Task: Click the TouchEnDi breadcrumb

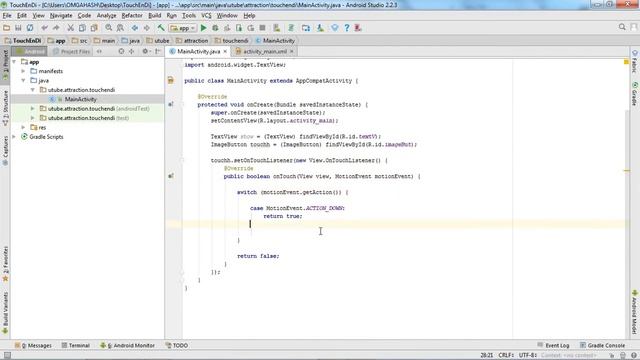Action: click(x=23, y=40)
